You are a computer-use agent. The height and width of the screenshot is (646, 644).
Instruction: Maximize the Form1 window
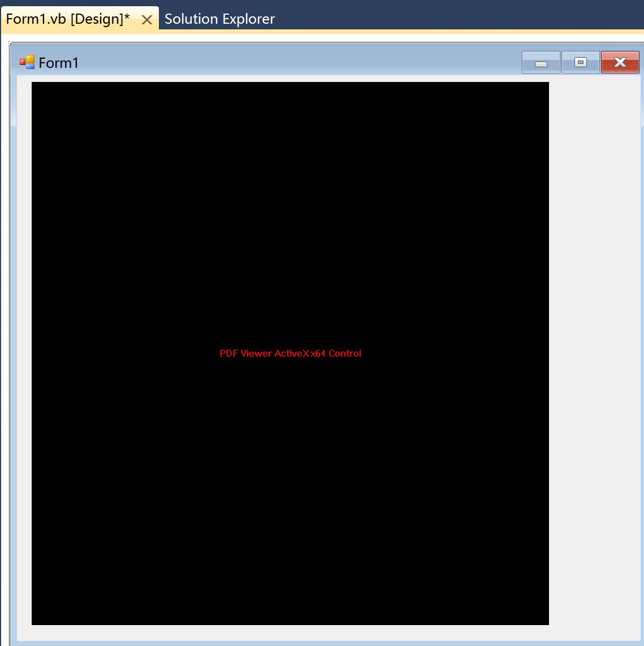[x=580, y=63]
